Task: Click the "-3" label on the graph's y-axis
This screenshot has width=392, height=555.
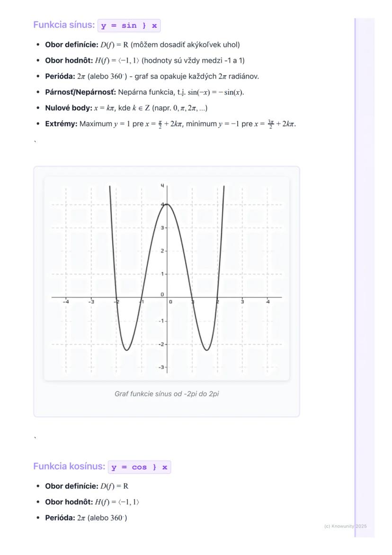Action: (161, 367)
